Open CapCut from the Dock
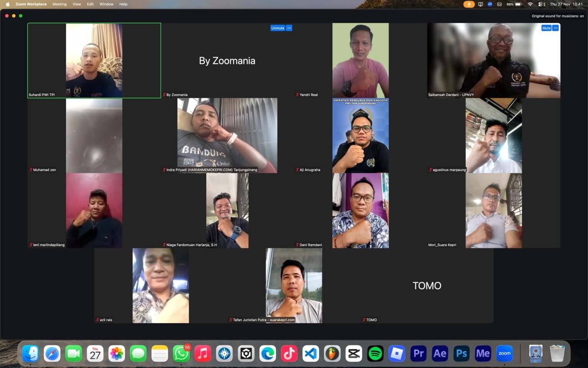 354,353
